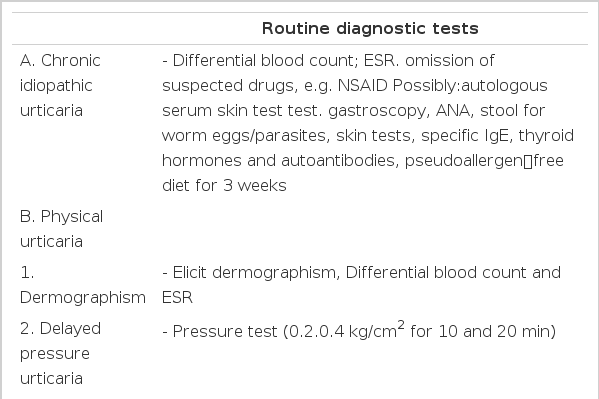The image size is (599, 399).
Task: Select the 'autologous serum skin test' phrase
Action: pyautogui.click(x=355, y=98)
